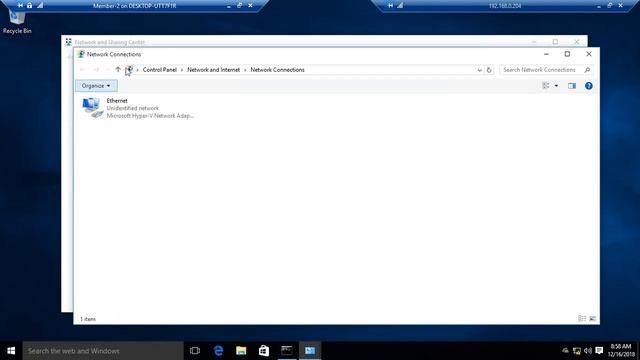Select the Ethernet network adapter icon
640x360 pixels.
pos(93,108)
